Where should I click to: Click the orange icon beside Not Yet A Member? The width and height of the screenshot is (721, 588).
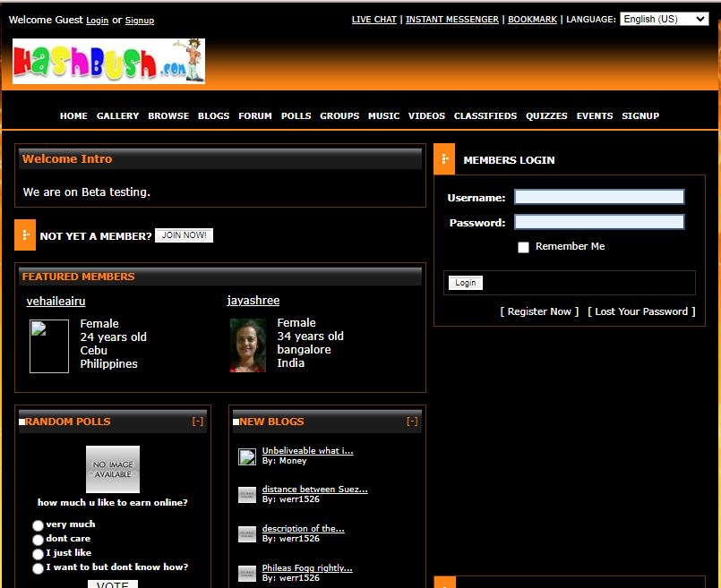25,234
